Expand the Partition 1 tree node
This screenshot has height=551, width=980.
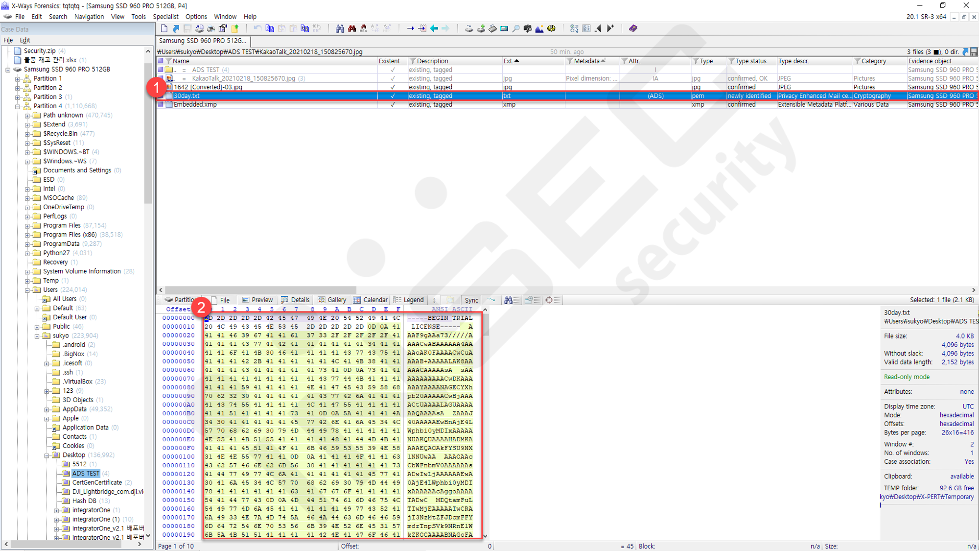pyautogui.click(x=18, y=78)
